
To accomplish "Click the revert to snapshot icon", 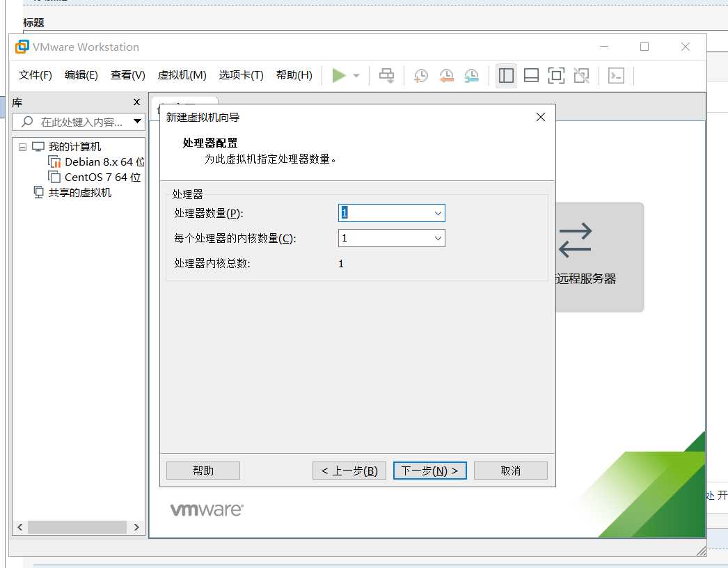I will click(446, 75).
